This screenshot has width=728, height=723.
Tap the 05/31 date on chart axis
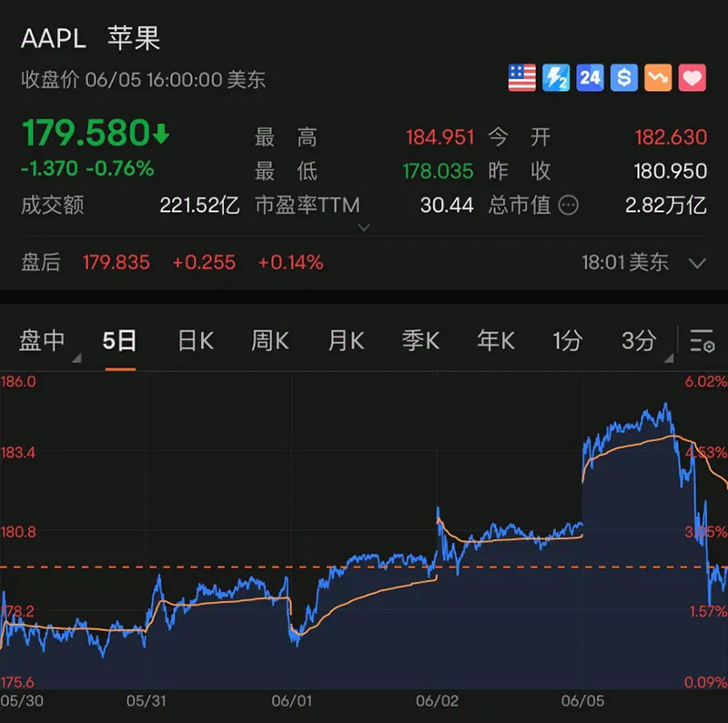pos(147,701)
